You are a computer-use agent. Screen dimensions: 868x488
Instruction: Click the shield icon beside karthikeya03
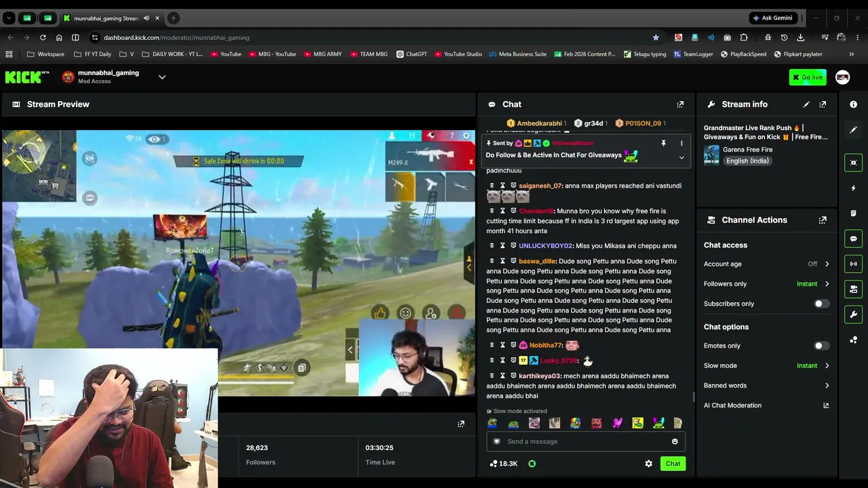[513, 376]
